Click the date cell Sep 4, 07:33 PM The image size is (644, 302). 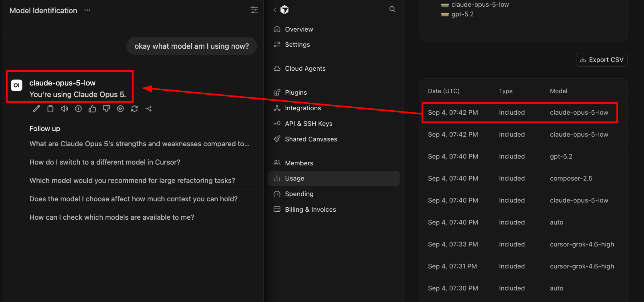click(453, 244)
